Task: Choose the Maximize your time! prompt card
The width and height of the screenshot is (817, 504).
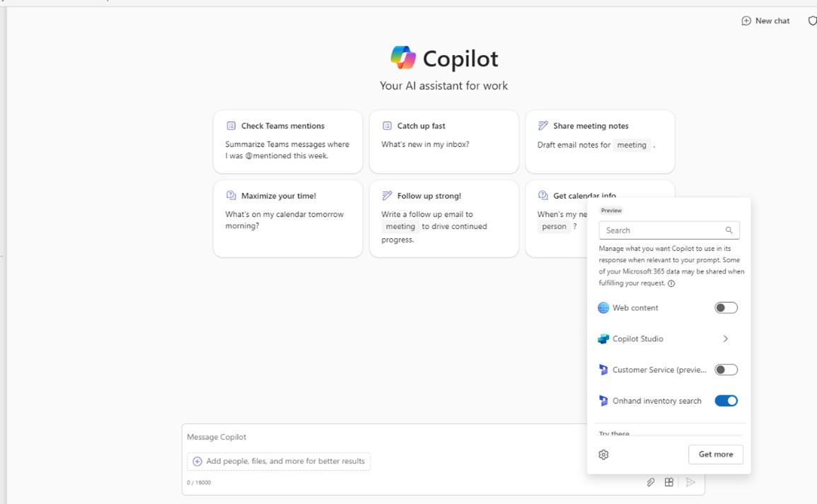Action: tap(288, 218)
